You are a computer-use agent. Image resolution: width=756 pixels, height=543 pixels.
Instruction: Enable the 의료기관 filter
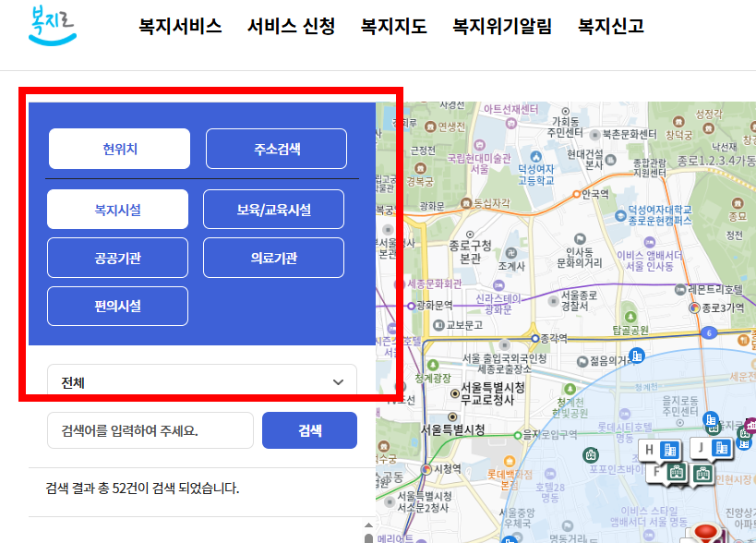pos(272,257)
